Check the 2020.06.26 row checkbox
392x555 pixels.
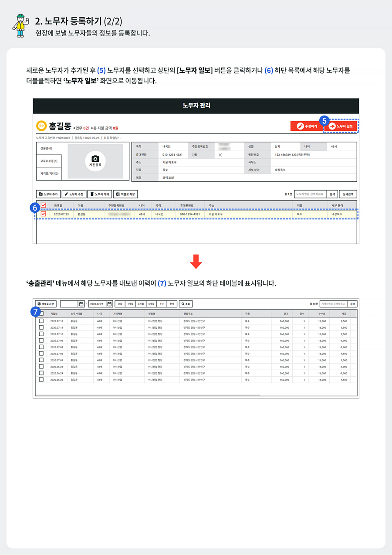pyautogui.click(x=41, y=367)
